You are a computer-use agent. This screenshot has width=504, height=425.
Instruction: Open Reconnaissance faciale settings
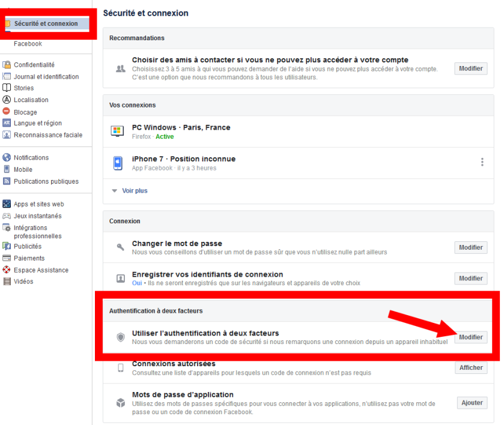(48, 134)
